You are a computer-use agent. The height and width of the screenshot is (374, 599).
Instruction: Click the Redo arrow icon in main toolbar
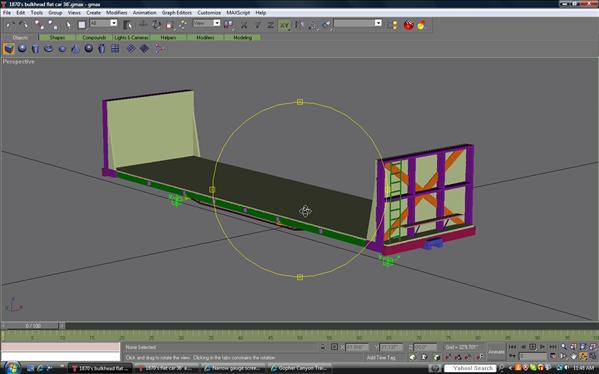24,25
